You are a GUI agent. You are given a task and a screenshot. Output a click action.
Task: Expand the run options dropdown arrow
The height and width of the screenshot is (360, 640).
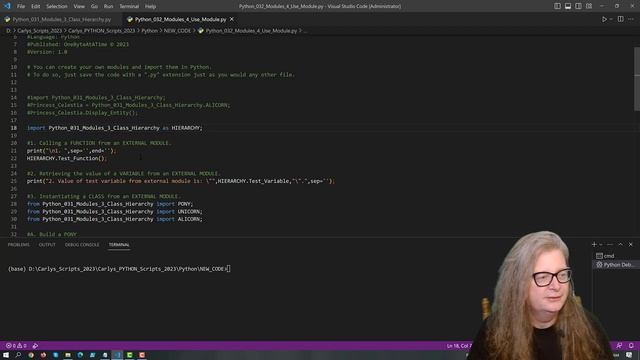pos(611,19)
